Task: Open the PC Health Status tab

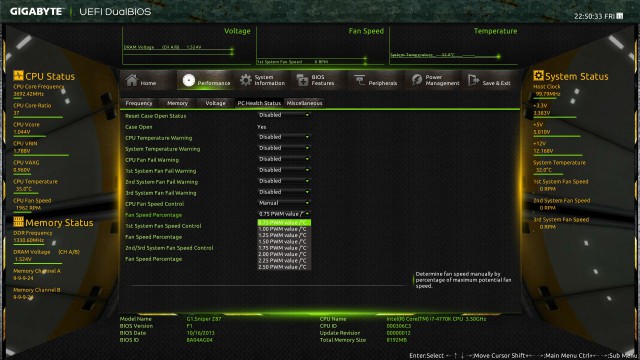Action: tap(259, 103)
